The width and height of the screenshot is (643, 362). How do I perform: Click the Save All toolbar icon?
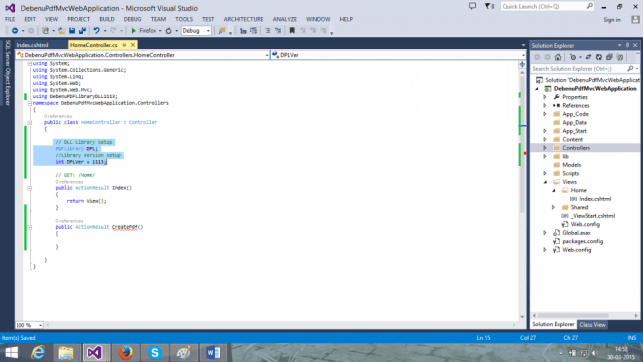point(82,31)
